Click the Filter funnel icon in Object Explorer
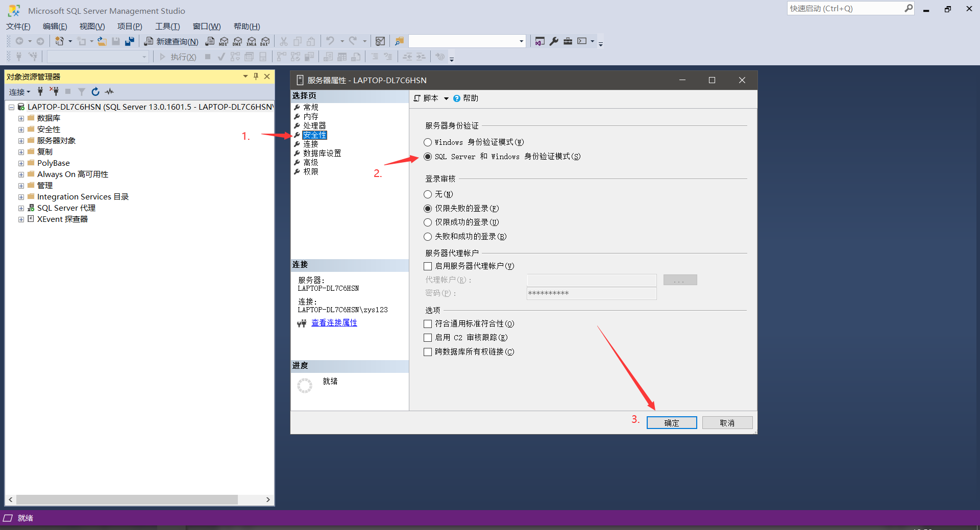 click(x=82, y=92)
